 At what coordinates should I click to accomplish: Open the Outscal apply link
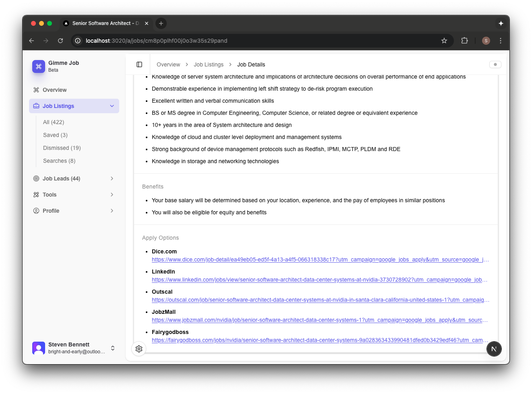click(321, 300)
